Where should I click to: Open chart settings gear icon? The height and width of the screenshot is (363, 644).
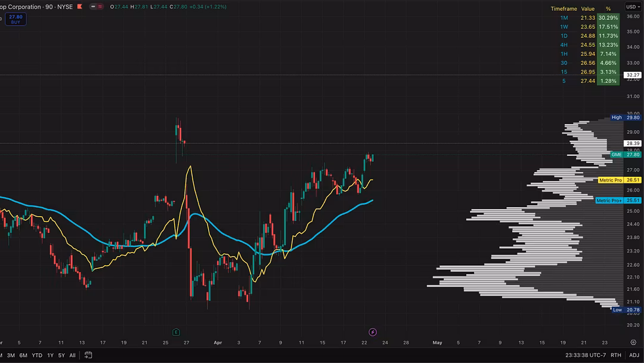(x=633, y=342)
